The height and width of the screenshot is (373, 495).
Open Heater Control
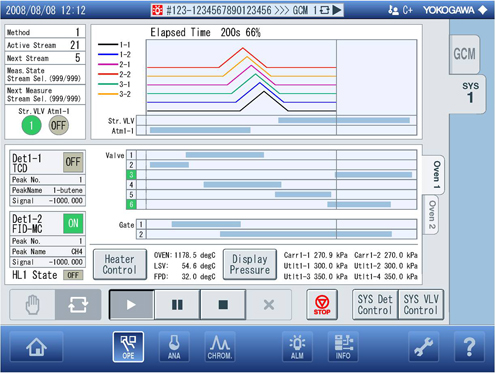coord(120,264)
